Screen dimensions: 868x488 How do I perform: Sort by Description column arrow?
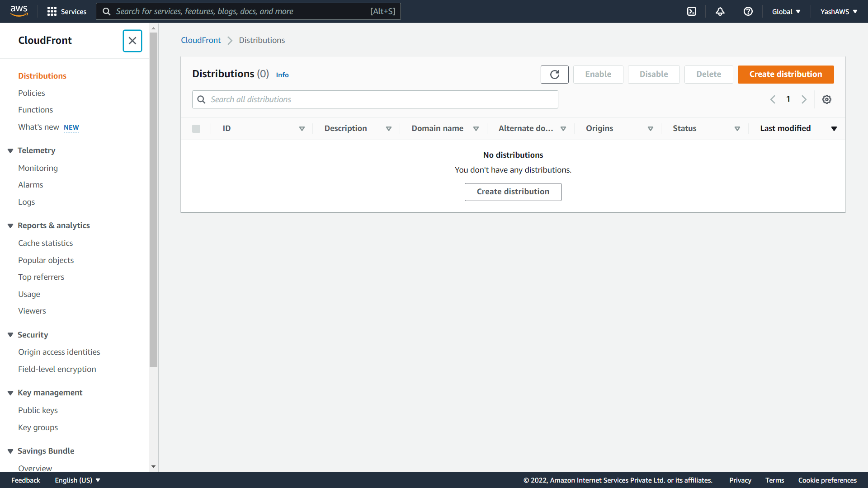389,129
